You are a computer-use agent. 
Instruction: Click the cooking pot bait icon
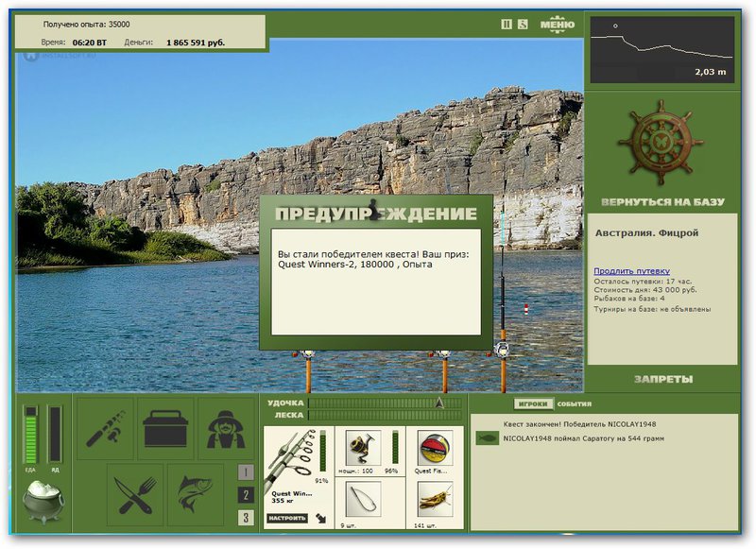(43, 503)
